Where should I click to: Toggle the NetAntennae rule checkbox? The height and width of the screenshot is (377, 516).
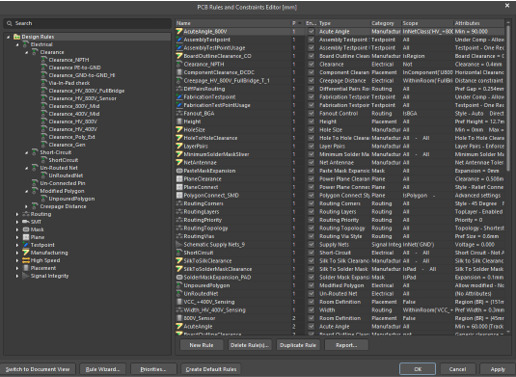click(x=311, y=163)
